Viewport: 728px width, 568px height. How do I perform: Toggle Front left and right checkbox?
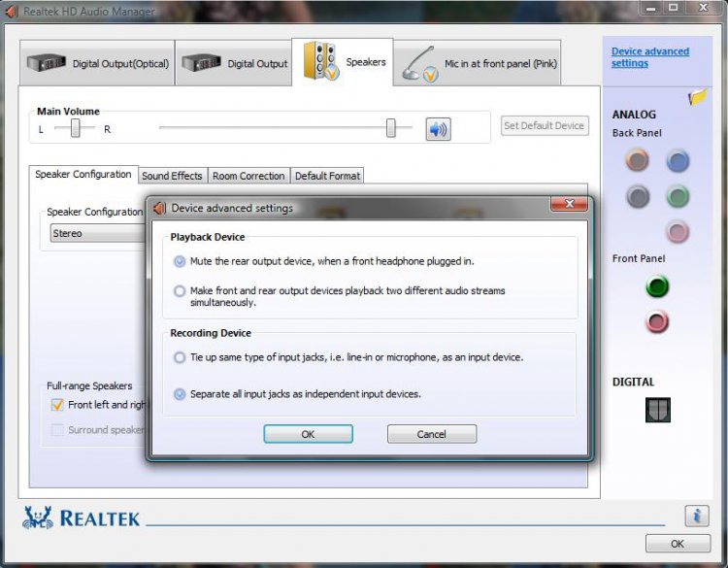click(x=57, y=405)
